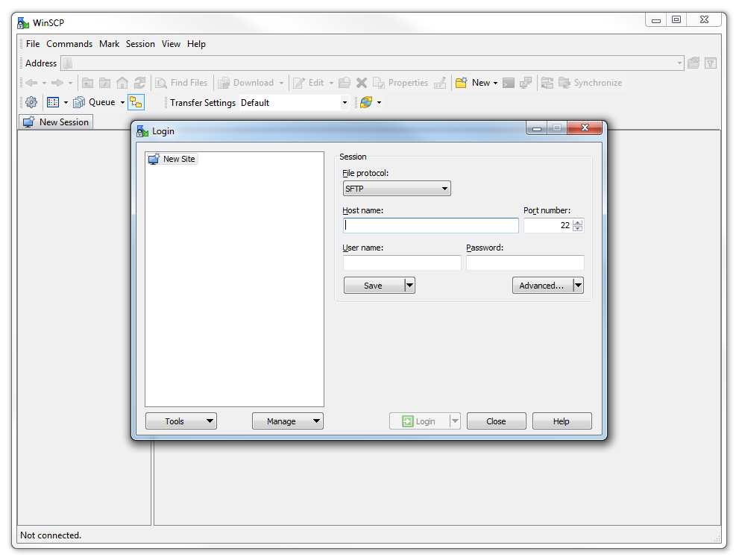
Task: Open the Queue management icon
Action: point(79,102)
